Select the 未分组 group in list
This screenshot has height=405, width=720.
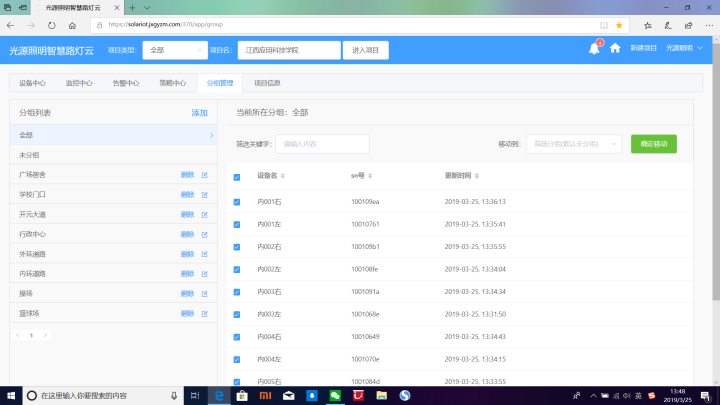point(113,155)
